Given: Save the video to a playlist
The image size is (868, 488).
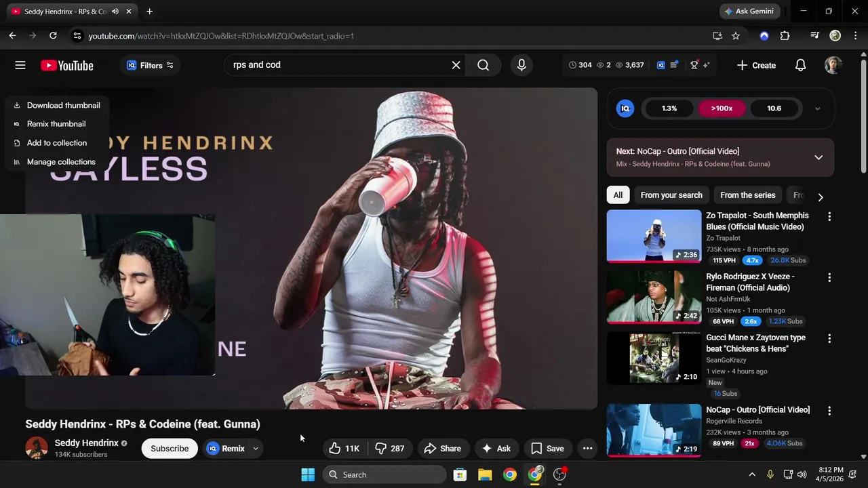Looking at the screenshot, I should point(547,448).
